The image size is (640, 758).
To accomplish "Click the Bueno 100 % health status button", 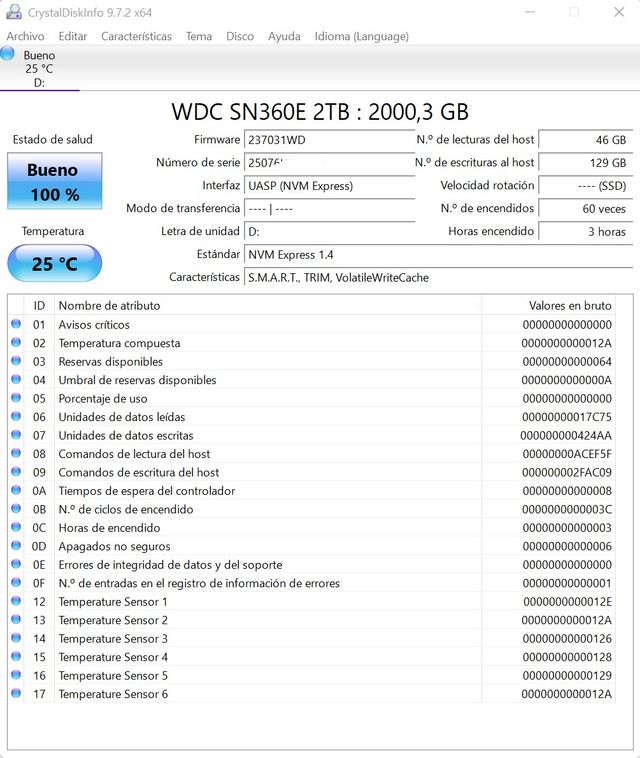I will pyautogui.click(x=55, y=181).
